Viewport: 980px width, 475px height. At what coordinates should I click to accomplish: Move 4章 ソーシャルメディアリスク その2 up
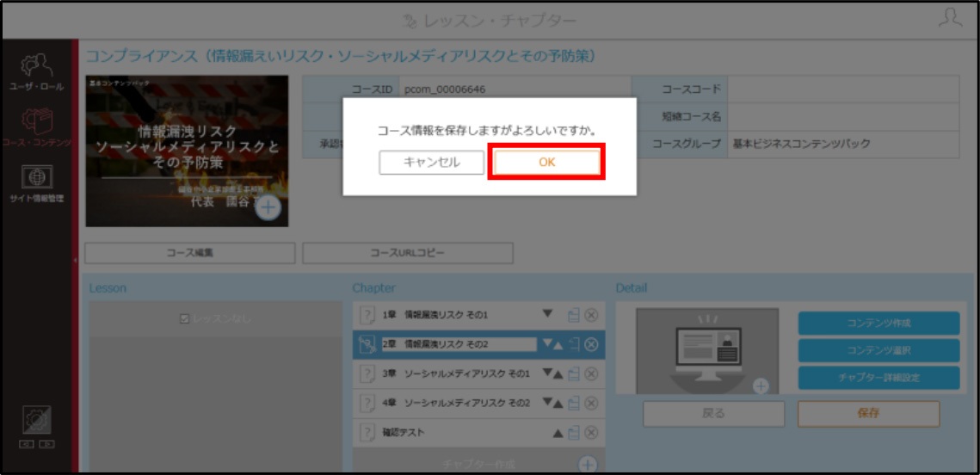[x=558, y=404]
